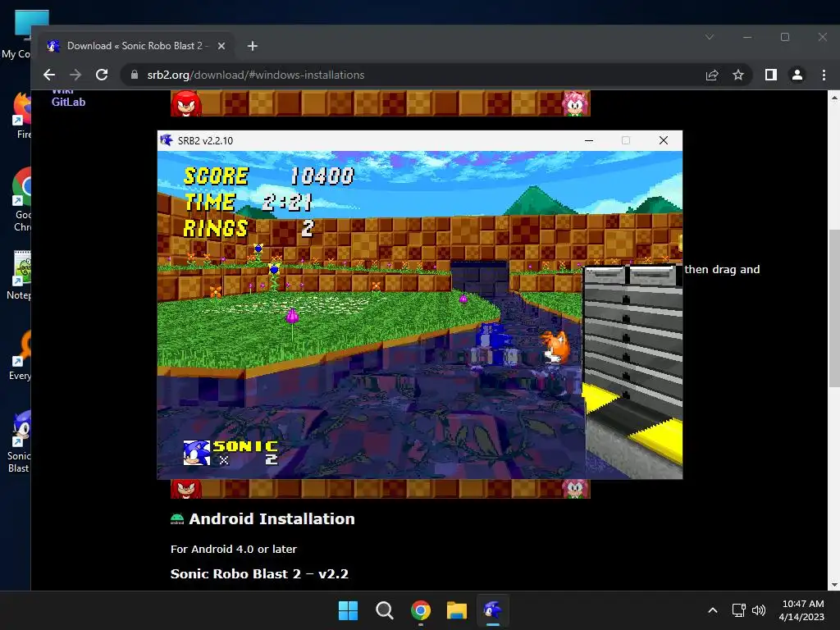Click the Android Installation heading
This screenshot has height=630, width=840.
[x=272, y=518]
